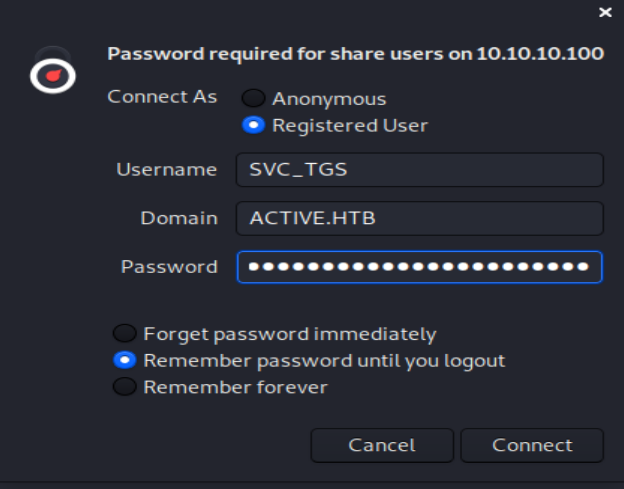Close the password dialog with X
624x489 pixels.
pos(604,13)
